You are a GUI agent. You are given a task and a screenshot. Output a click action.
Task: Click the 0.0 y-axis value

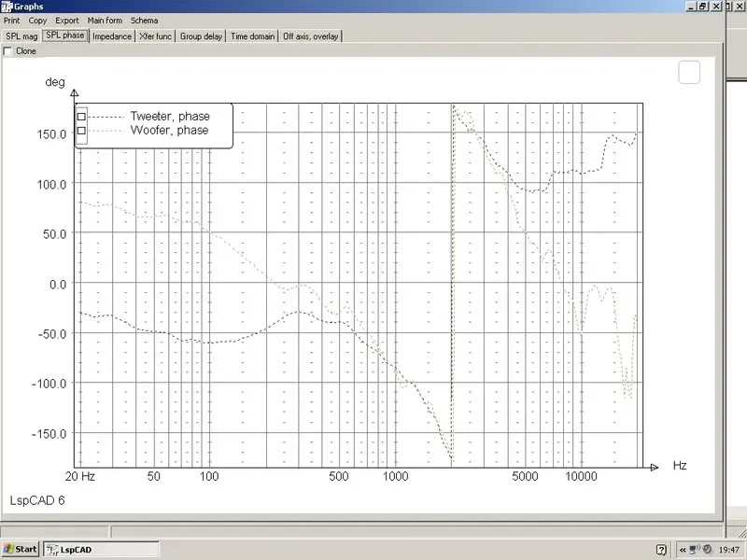click(58, 285)
